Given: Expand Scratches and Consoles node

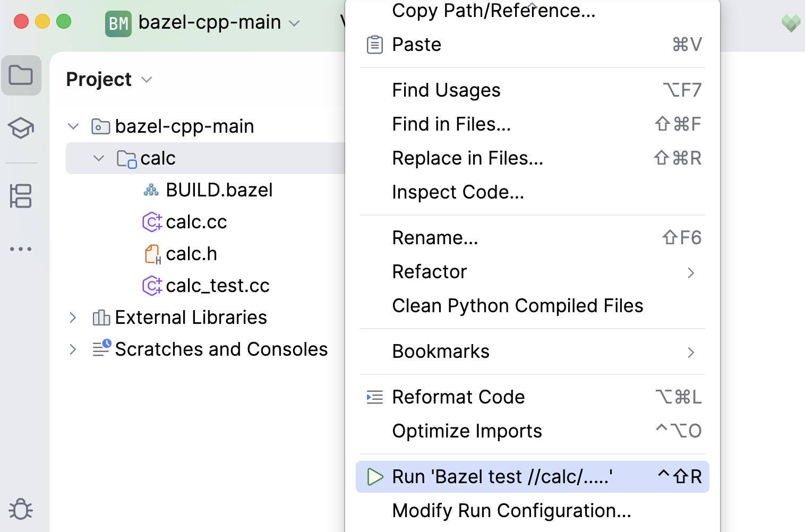Looking at the screenshot, I should [x=73, y=349].
